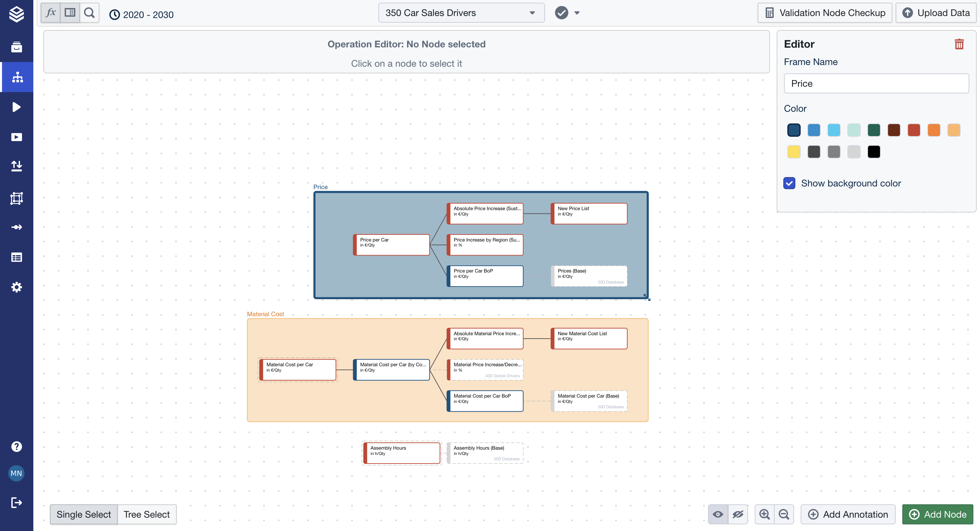Switch to Tree Select mode
The image size is (980, 531).
coord(146,514)
